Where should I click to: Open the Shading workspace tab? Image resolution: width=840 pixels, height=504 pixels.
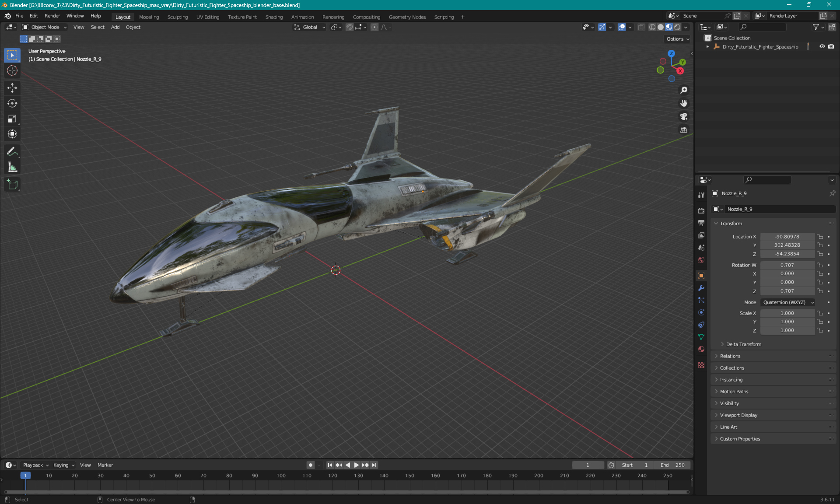(273, 16)
